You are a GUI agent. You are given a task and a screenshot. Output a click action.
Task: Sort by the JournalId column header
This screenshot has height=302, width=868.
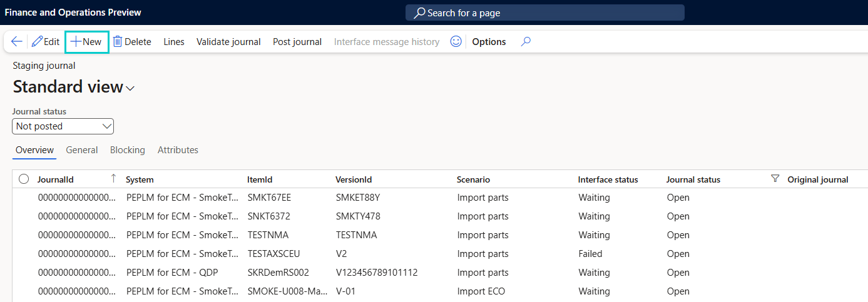(x=56, y=179)
